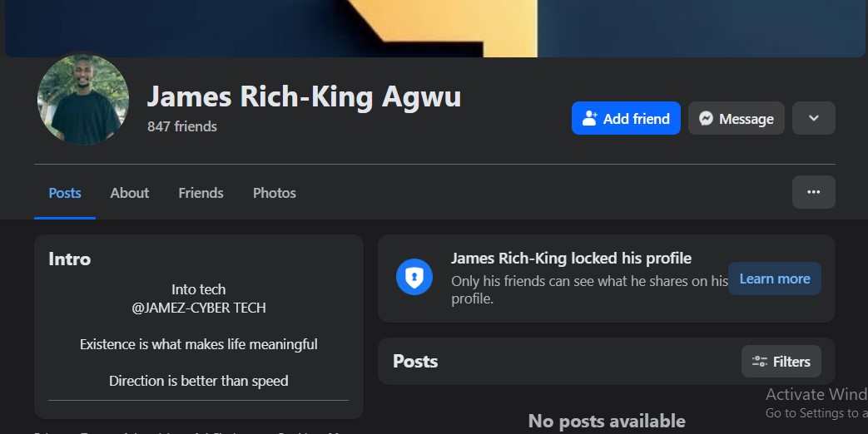Viewport: 868px width, 434px height.
Task: Click the 'locked his profile' notice title
Action: point(571,258)
